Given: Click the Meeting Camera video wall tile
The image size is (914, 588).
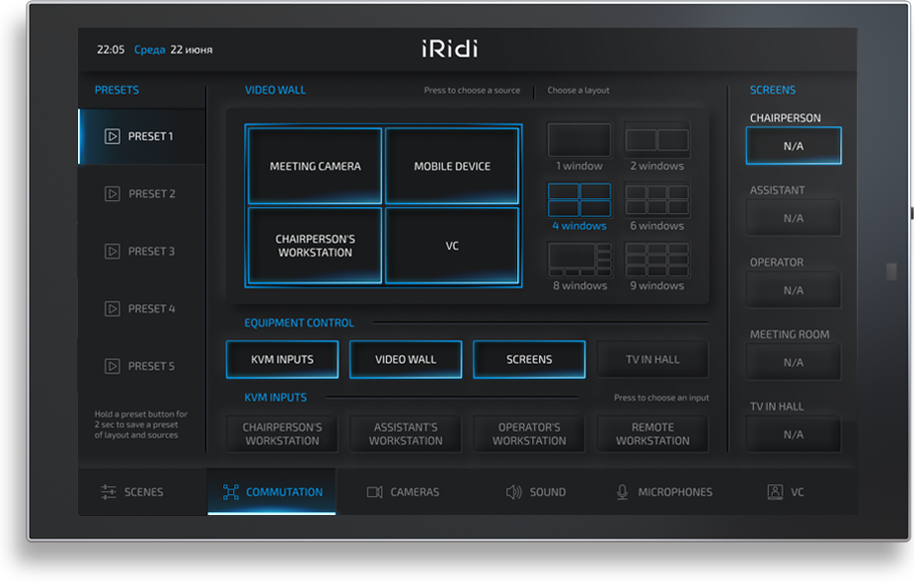Looking at the screenshot, I should pos(315,167).
